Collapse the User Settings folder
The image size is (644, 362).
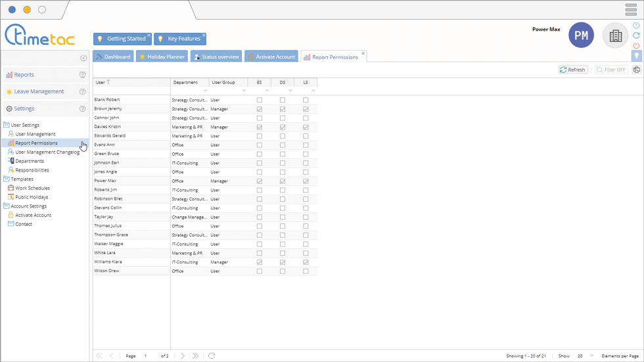(6, 125)
